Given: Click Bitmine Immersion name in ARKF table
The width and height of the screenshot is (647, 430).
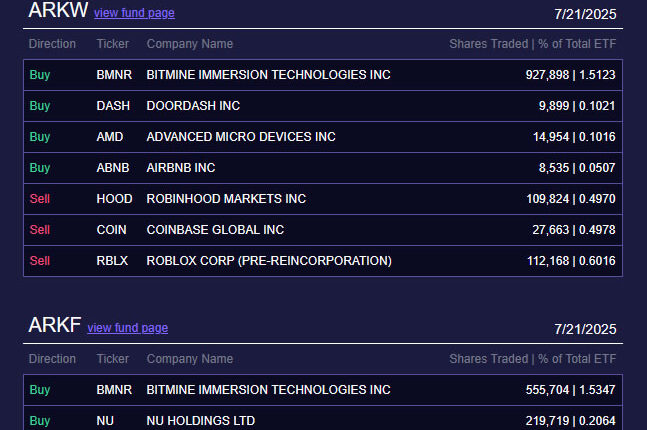Looking at the screenshot, I should (x=268, y=390).
